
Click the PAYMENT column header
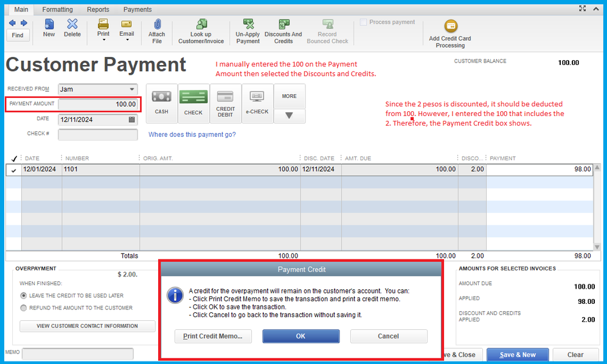(x=502, y=158)
